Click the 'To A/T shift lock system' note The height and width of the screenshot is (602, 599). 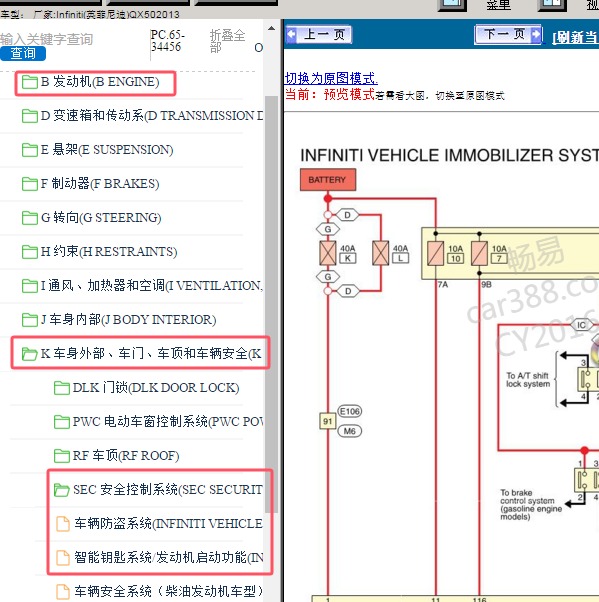tap(528, 380)
